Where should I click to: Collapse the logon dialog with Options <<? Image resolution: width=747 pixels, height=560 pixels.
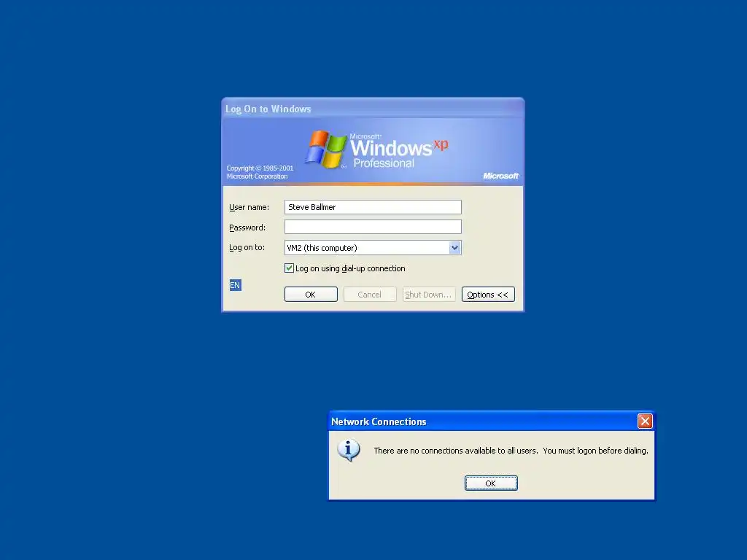coord(488,295)
